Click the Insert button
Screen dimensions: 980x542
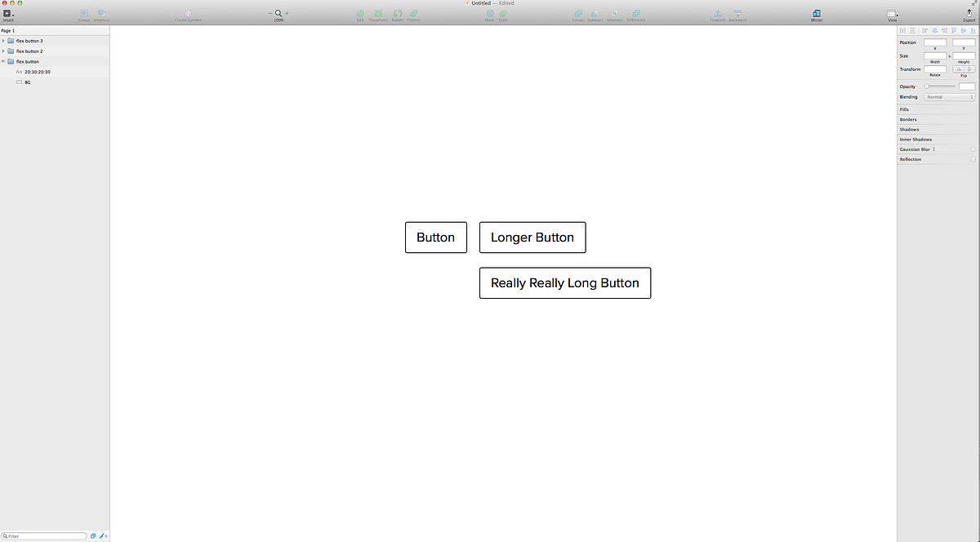pos(8,14)
